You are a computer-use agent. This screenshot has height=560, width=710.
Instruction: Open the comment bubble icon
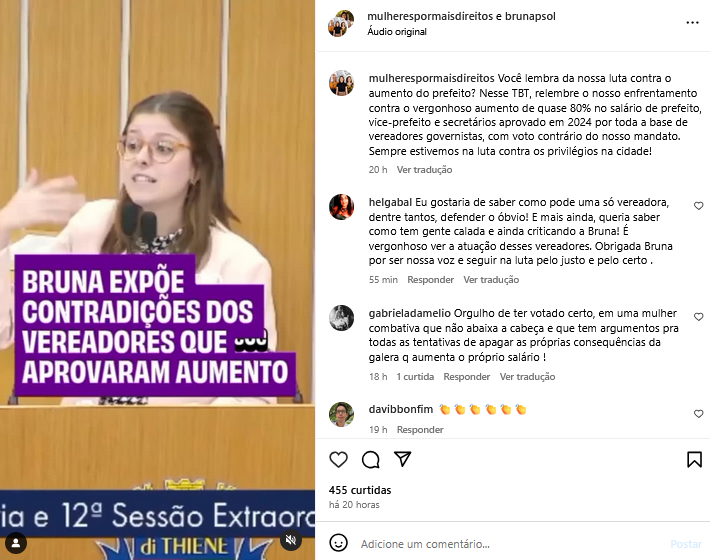click(x=370, y=459)
